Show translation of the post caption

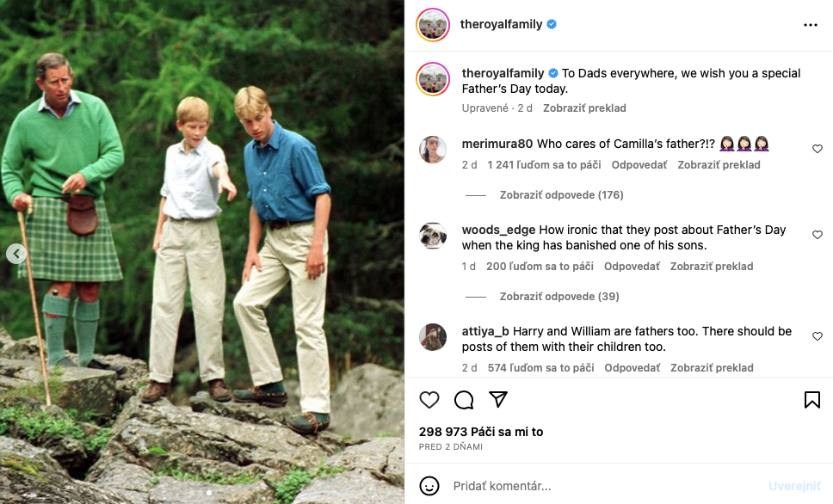coord(583,108)
